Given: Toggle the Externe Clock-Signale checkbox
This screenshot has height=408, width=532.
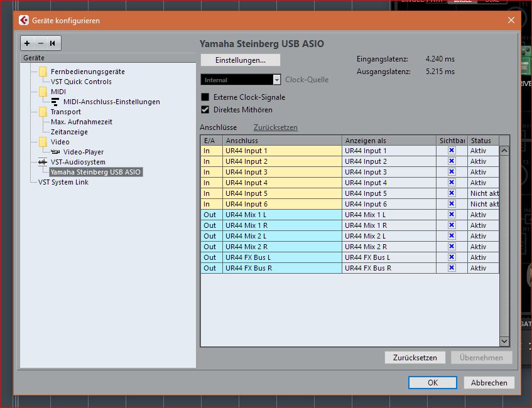Looking at the screenshot, I should point(205,97).
